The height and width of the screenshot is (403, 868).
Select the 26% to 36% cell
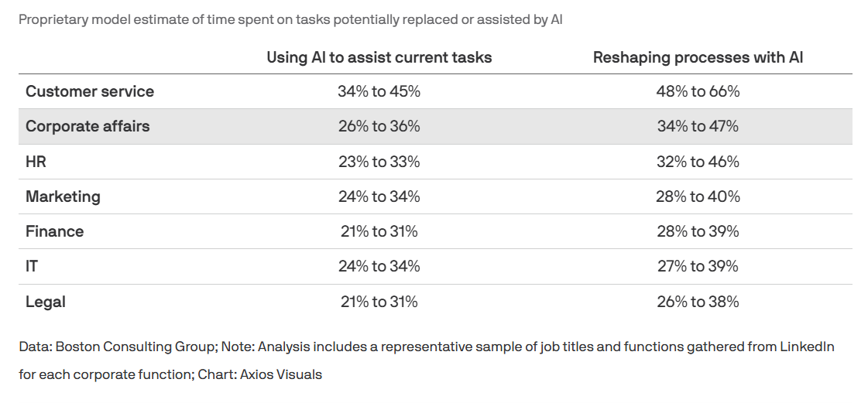tap(379, 126)
